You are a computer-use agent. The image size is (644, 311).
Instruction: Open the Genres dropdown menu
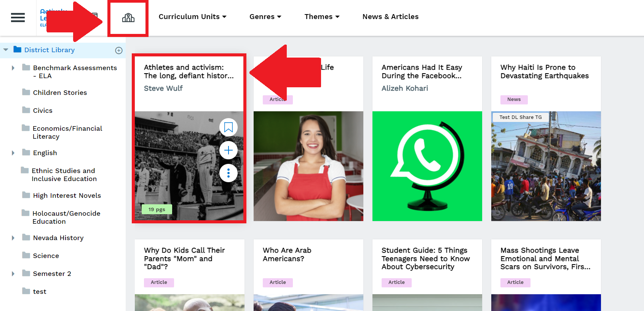click(x=265, y=17)
